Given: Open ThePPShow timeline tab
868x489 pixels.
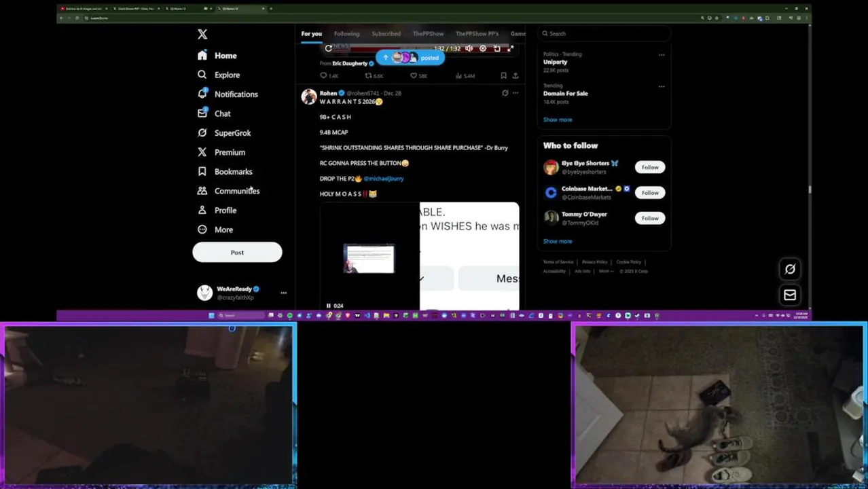Looking at the screenshot, I should pos(428,33).
